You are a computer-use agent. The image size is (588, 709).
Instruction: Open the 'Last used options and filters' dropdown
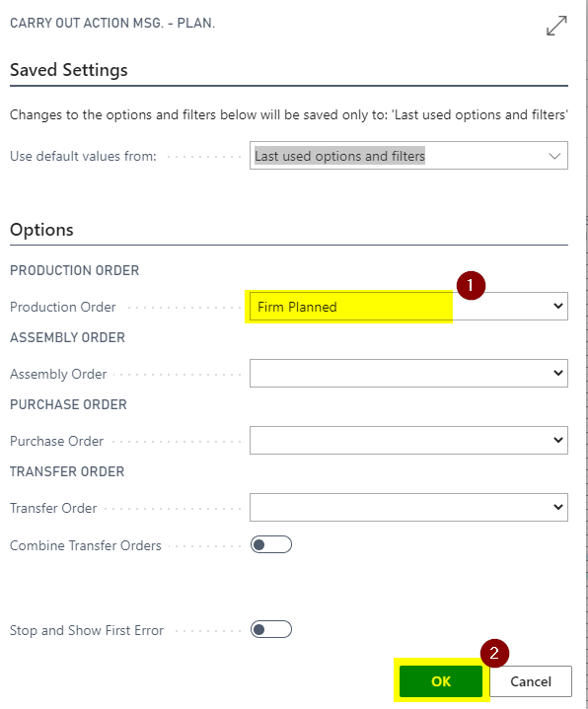tap(408, 156)
